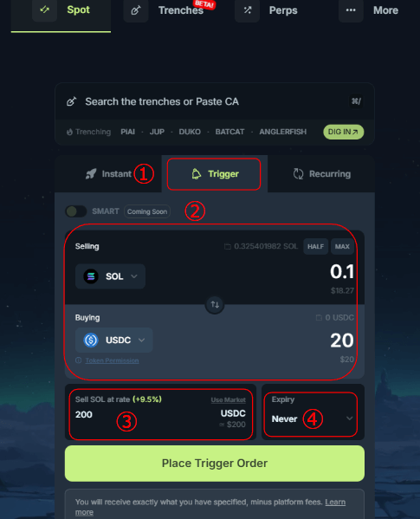The image size is (420, 519).
Task: Expand the SOL selling token dropdown
Action: coord(110,276)
